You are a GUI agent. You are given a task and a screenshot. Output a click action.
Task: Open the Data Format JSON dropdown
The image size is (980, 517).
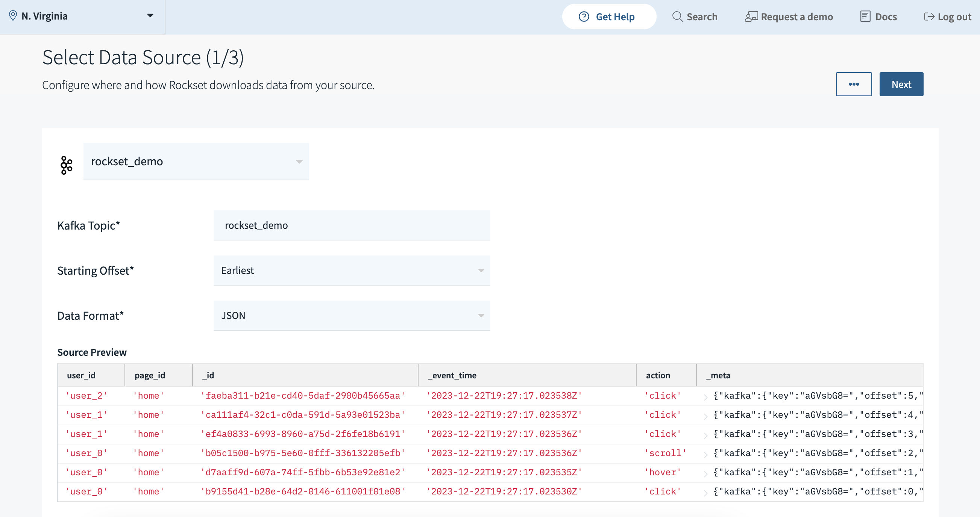click(351, 316)
